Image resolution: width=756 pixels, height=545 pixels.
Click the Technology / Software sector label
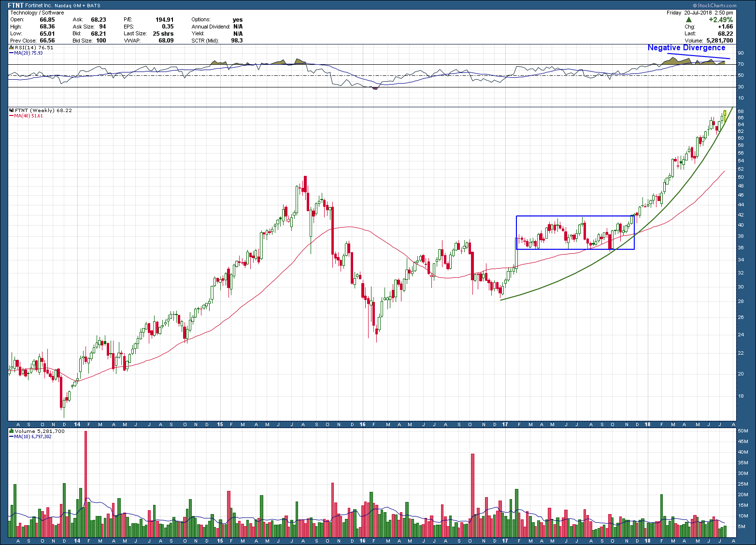coord(37,13)
